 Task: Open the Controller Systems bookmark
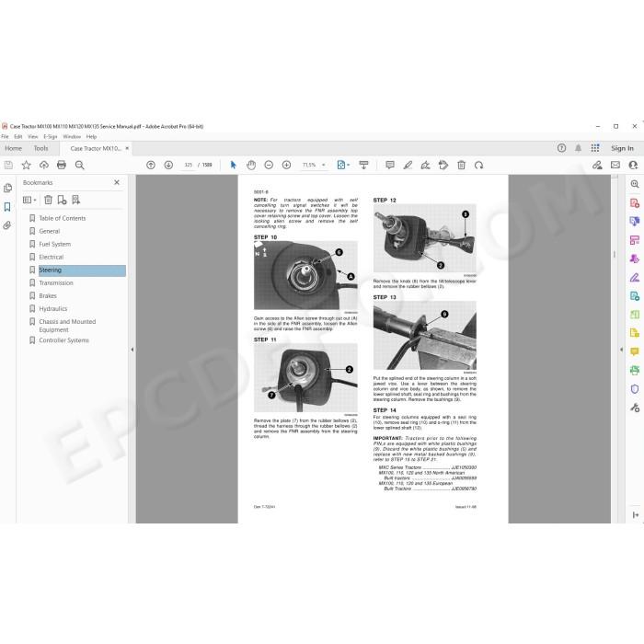coord(64,340)
